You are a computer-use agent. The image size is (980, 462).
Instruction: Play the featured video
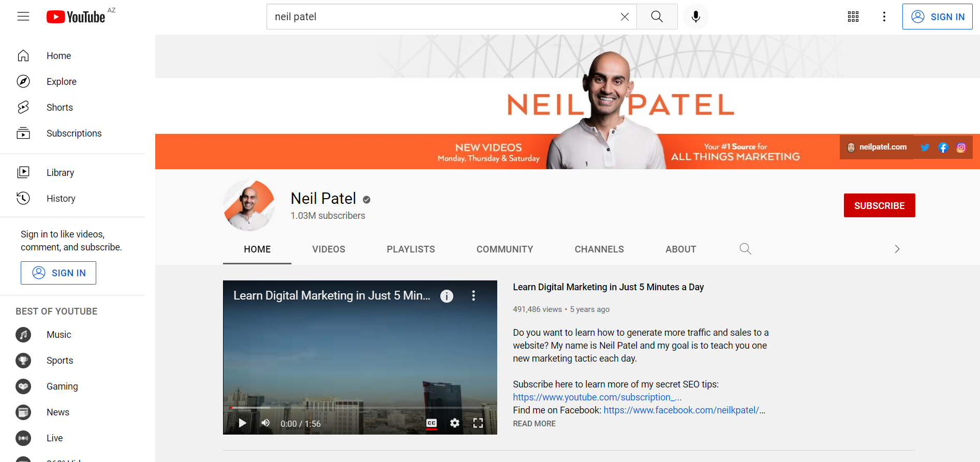[x=242, y=423]
